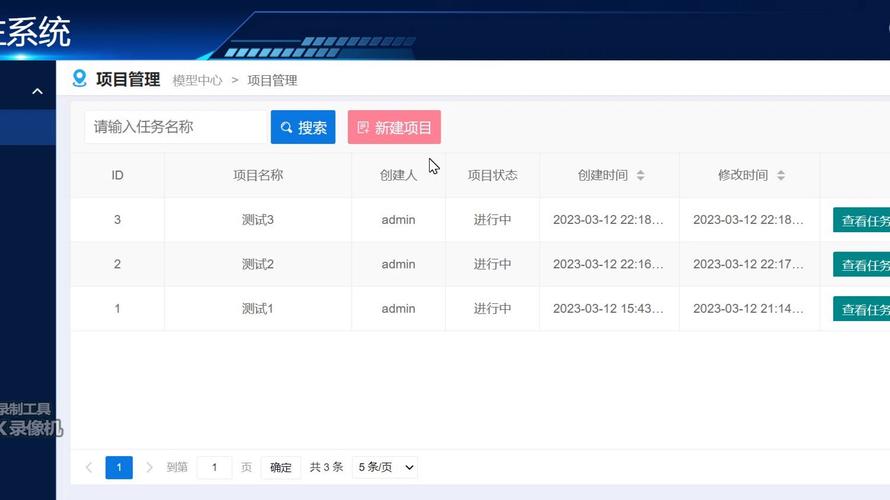
Task: Go to the next page with right arrow
Action: click(149, 468)
